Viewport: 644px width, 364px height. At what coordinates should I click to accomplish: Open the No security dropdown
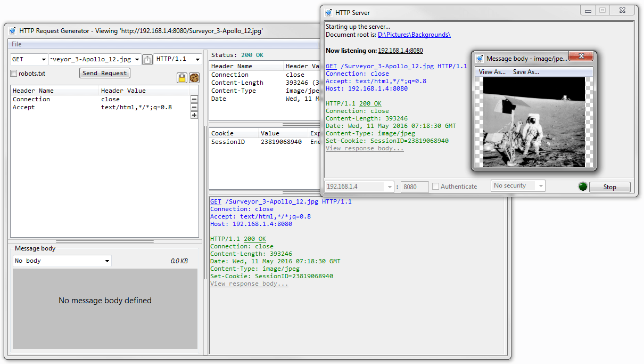pyautogui.click(x=518, y=185)
